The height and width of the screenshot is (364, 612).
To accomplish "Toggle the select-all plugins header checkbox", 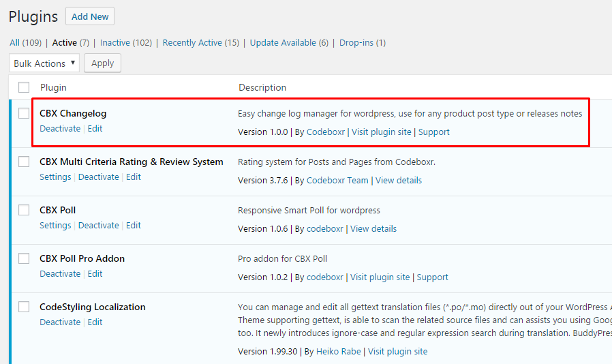I will (x=24, y=87).
